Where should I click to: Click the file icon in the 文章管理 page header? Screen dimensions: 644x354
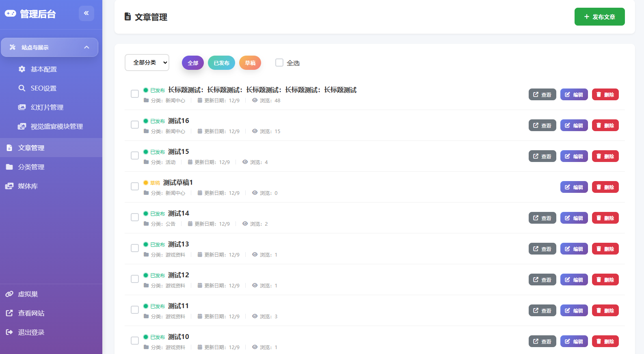click(128, 17)
